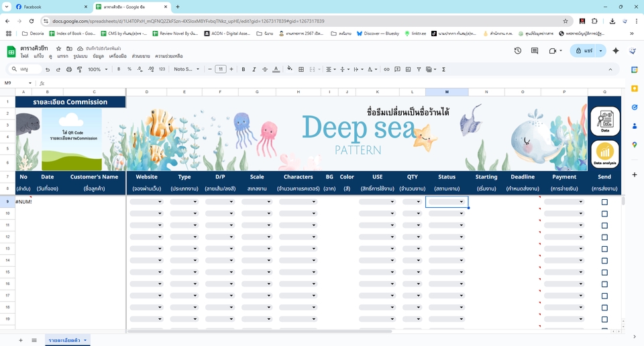Tick the Send checkbox in row 9
This screenshot has height=346, width=644.
tap(604, 202)
